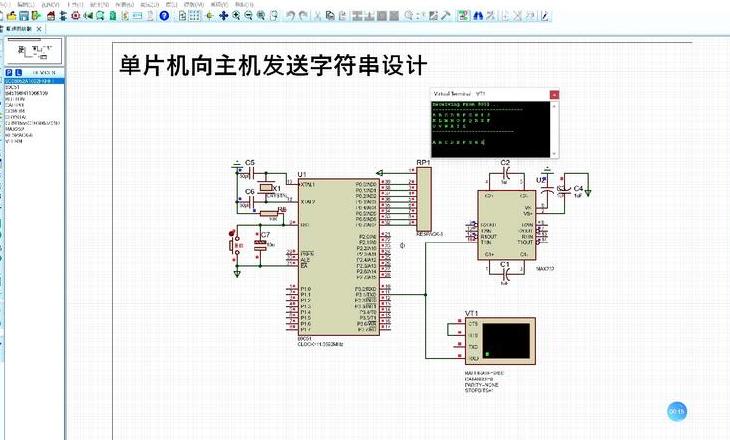
Task: Click the blue center-at-cursor pan icon
Action: [x=223, y=16]
